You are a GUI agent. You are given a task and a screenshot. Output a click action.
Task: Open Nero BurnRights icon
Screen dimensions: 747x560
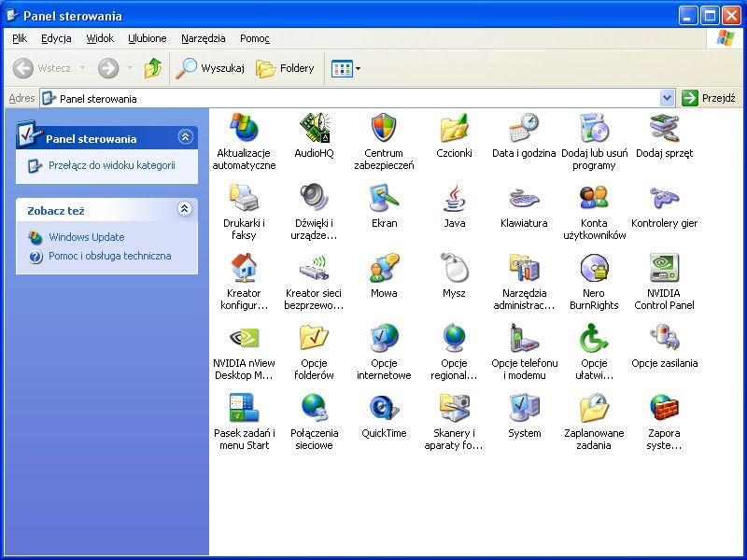(x=594, y=281)
